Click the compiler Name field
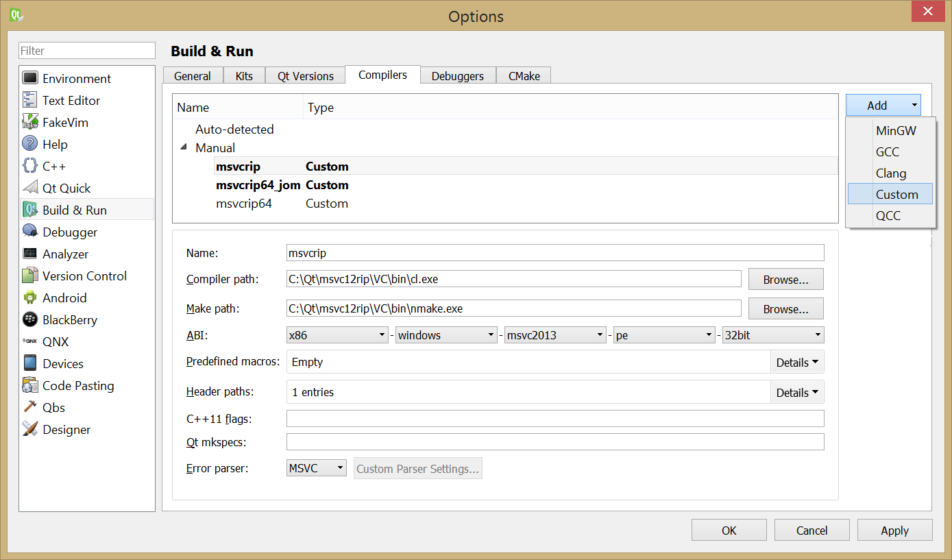Viewport: 952px width, 560px height. coord(555,253)
